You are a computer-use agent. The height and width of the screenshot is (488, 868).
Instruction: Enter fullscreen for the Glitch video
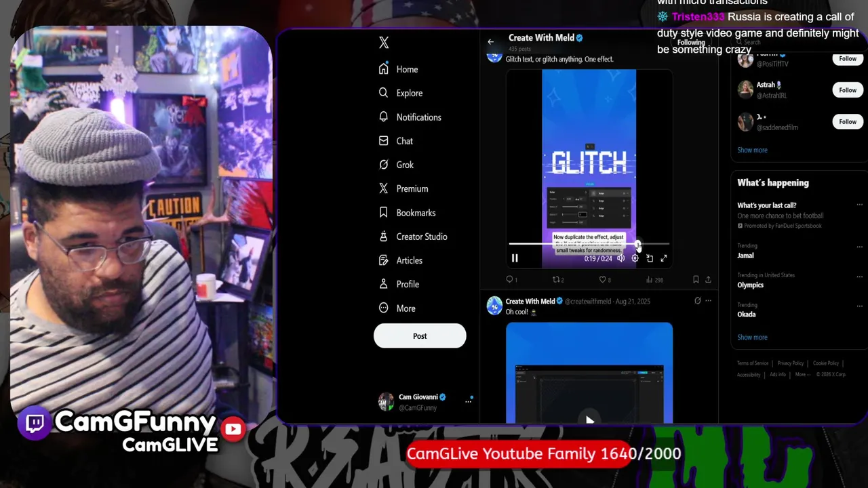[x=664, y=258]
